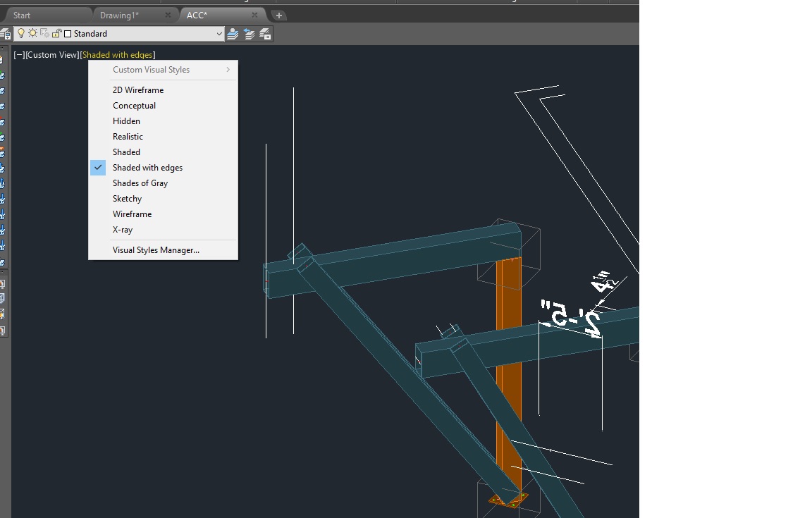
Task: Toggle viewport freeze icon for Standard layer
Action: [45, 34]
